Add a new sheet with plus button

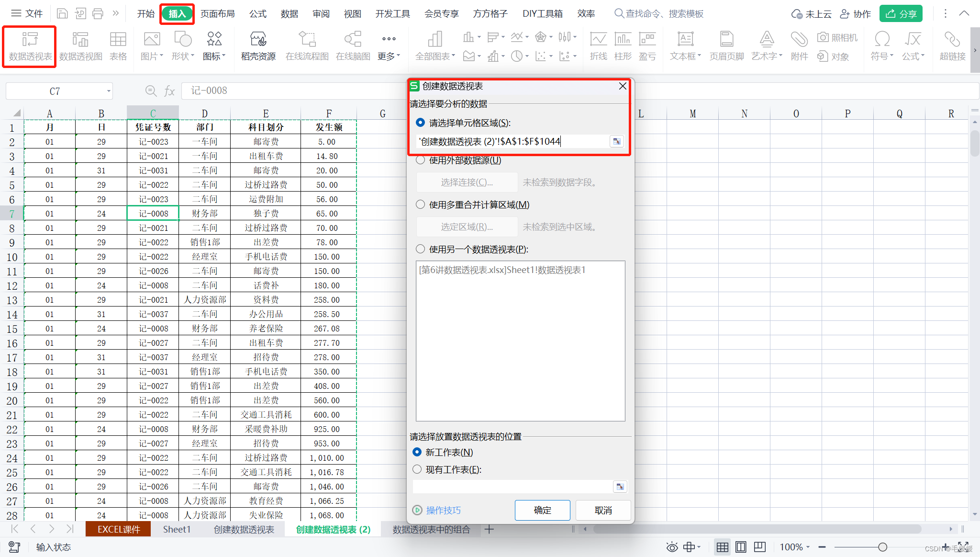(489, 529)
